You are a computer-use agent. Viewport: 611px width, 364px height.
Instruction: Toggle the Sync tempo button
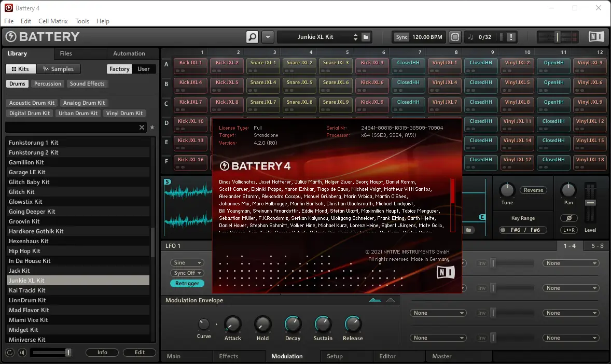coord(401,37)
